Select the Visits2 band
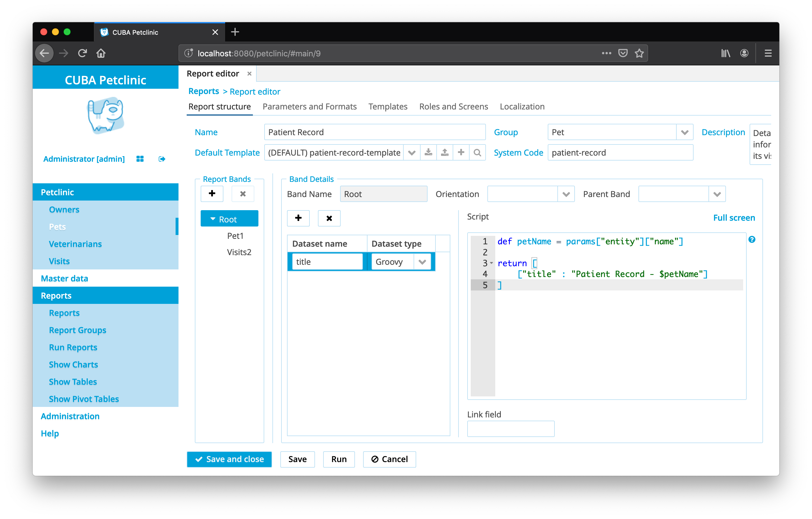 pos(239,252)
